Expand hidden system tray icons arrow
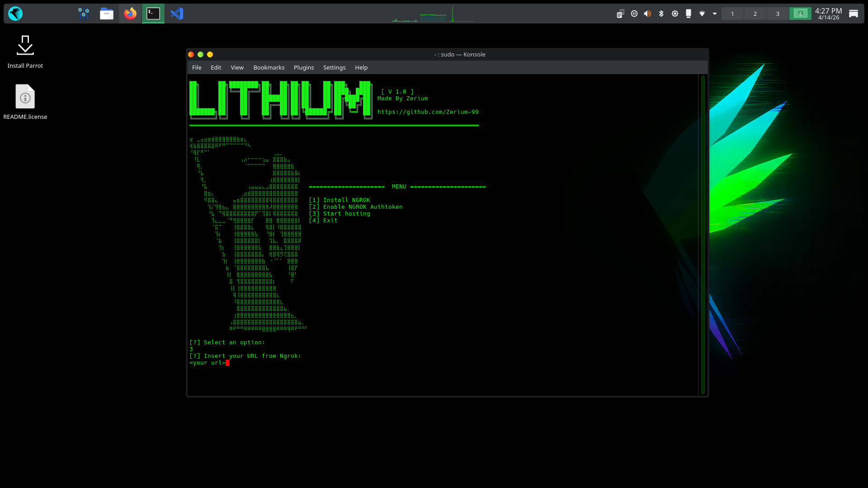This screenshot has height=488, width=868. tap(715, 14)
